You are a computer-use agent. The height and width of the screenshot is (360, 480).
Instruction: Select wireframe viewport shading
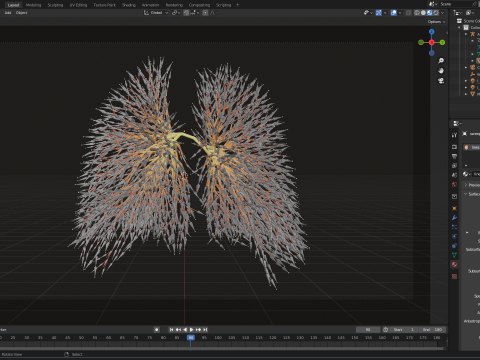[417, 13]
